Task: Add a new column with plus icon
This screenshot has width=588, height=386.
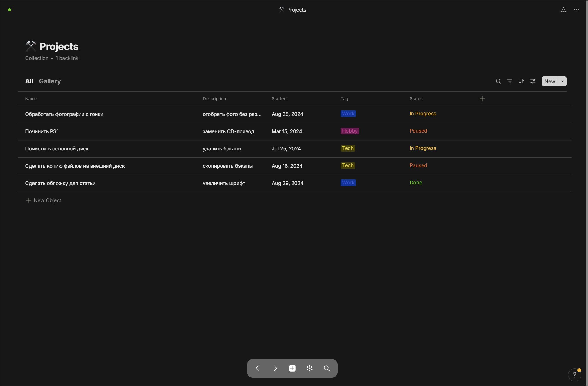Action: [x=482, y=99]
